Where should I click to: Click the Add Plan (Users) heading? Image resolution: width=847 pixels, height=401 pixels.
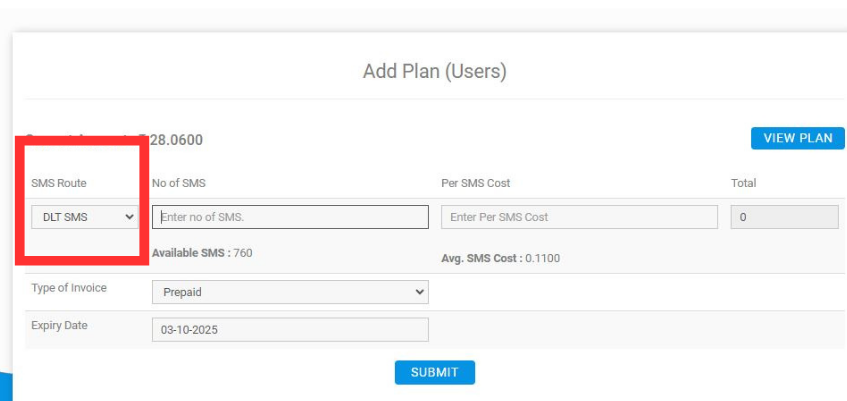434,72
